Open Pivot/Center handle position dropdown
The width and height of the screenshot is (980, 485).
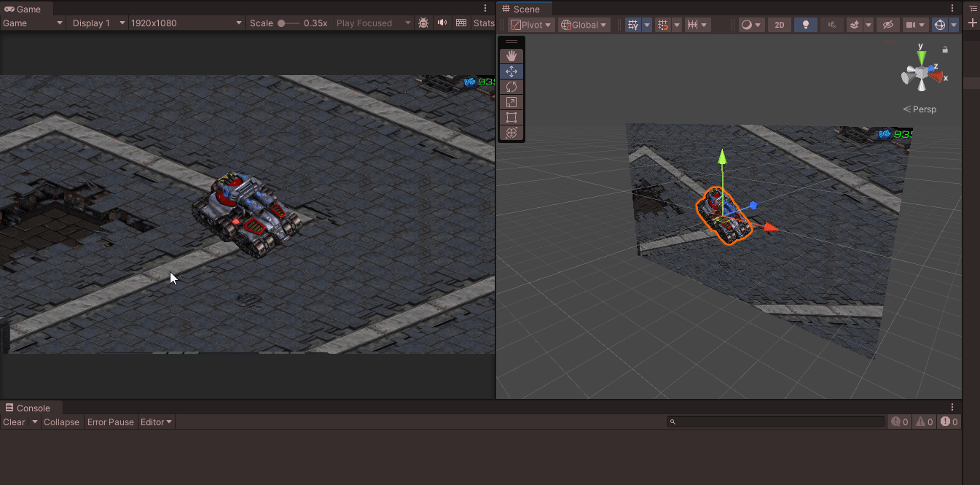(x=530, y=25)
